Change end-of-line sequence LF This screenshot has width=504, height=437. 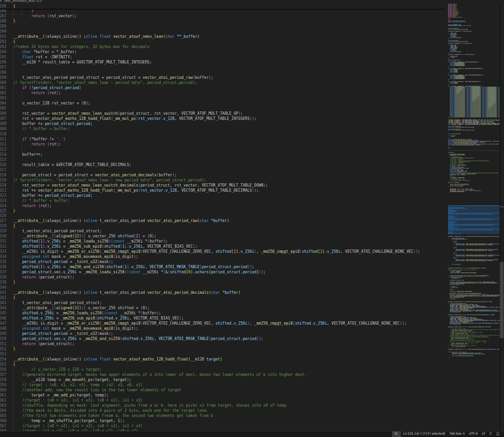pos(483,433)
